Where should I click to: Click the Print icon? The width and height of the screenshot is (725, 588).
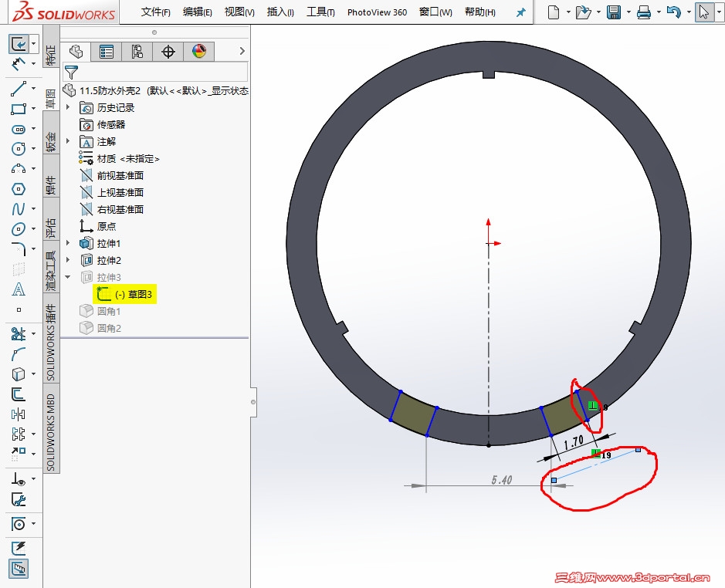(x=644, y=12)
